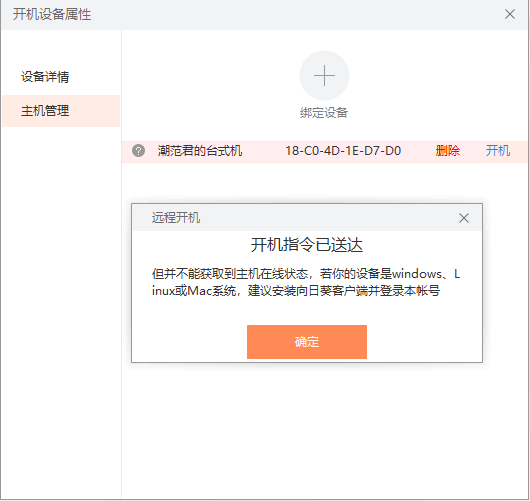Image resolution: width=530 pixels, height=501 pixels.
Task: Click the dialog message about 向日葵客户端
Action: (x=306, y=282)
